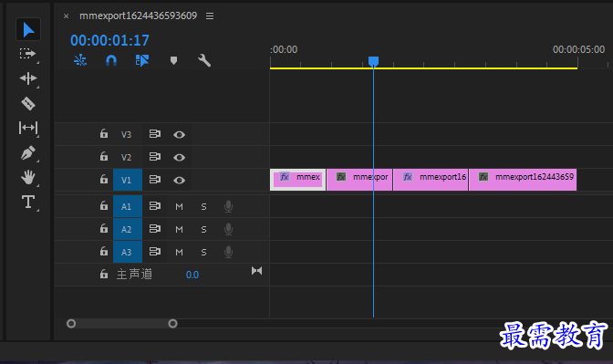Open the sequence panel menu (three lines)
613x364 pixels.
210,16
